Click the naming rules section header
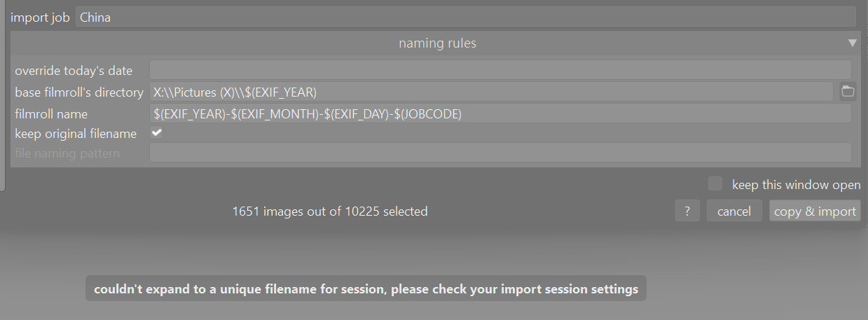The image size is (868, 320). 437,43
